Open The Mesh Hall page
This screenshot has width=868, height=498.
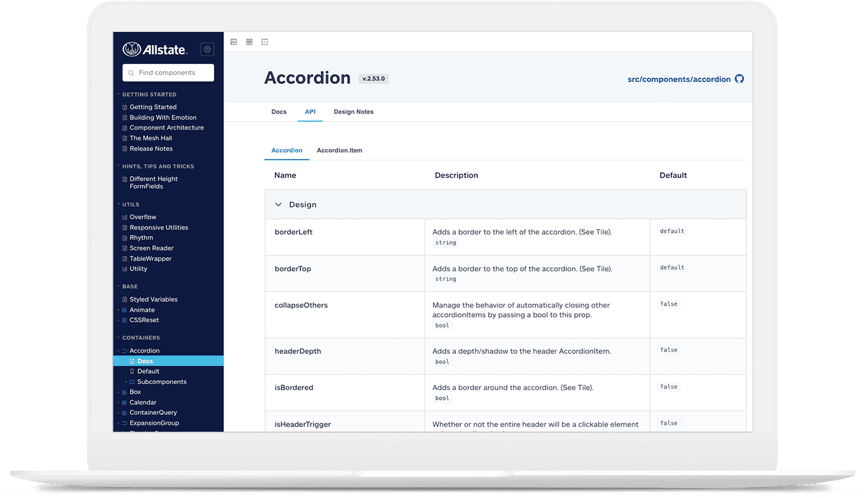coord(151,138)
